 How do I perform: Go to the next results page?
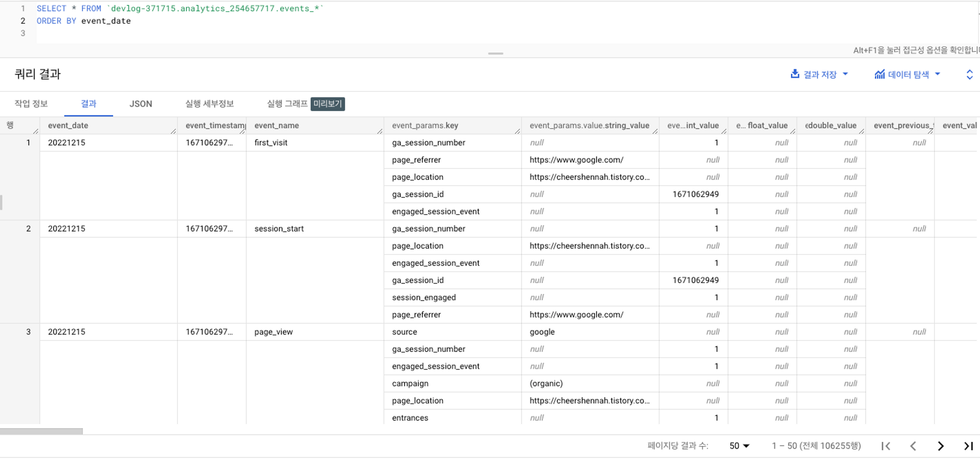940,446
